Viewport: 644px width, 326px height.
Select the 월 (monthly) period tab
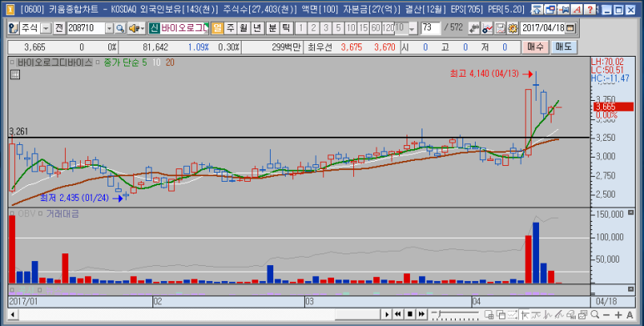[243, 28]
